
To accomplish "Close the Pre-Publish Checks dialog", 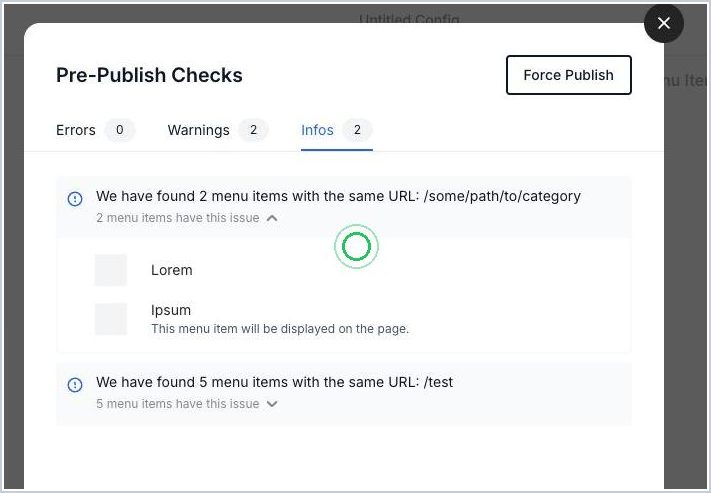I will tap(663, 23).
